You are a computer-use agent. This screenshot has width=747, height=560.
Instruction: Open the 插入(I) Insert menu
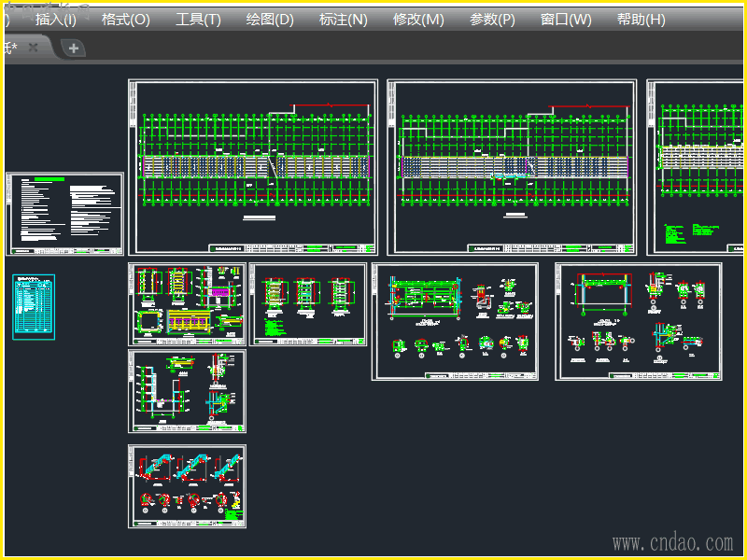click(x=55, y=20)
